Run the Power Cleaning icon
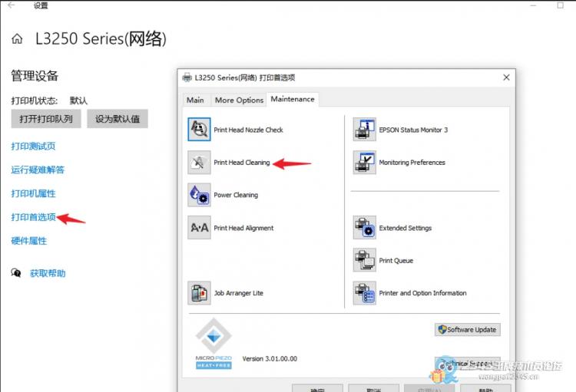The width and height of the screenshot is (576, 392). tap(199, 195)
